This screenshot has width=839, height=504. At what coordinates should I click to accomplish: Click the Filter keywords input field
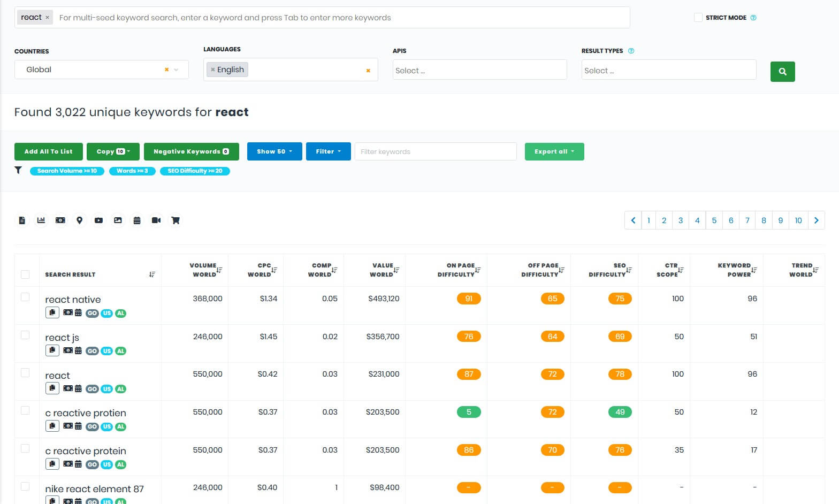[x=436, y=151]
